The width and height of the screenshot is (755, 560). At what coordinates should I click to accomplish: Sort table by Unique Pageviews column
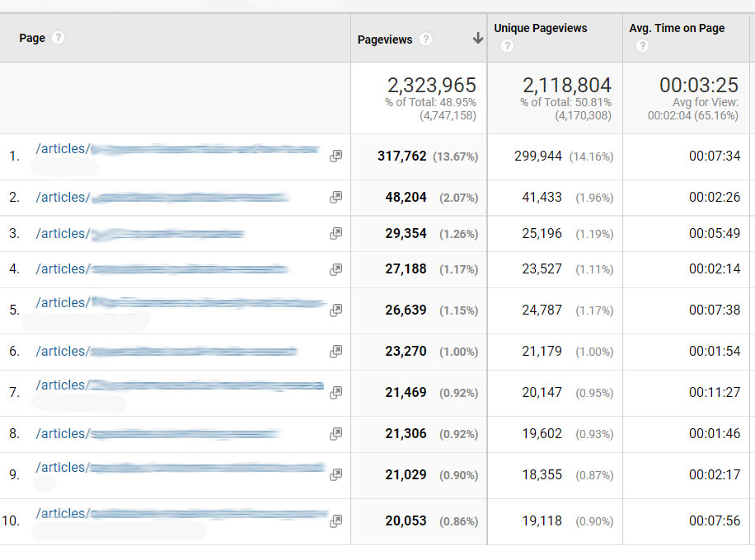click(x=540, y=28)
